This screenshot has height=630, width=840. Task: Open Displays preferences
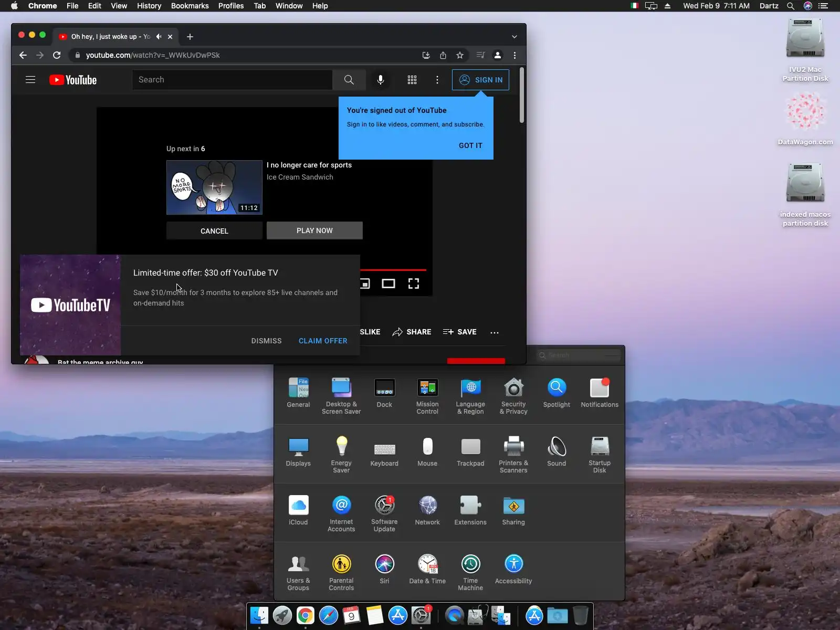coord(298,451)
